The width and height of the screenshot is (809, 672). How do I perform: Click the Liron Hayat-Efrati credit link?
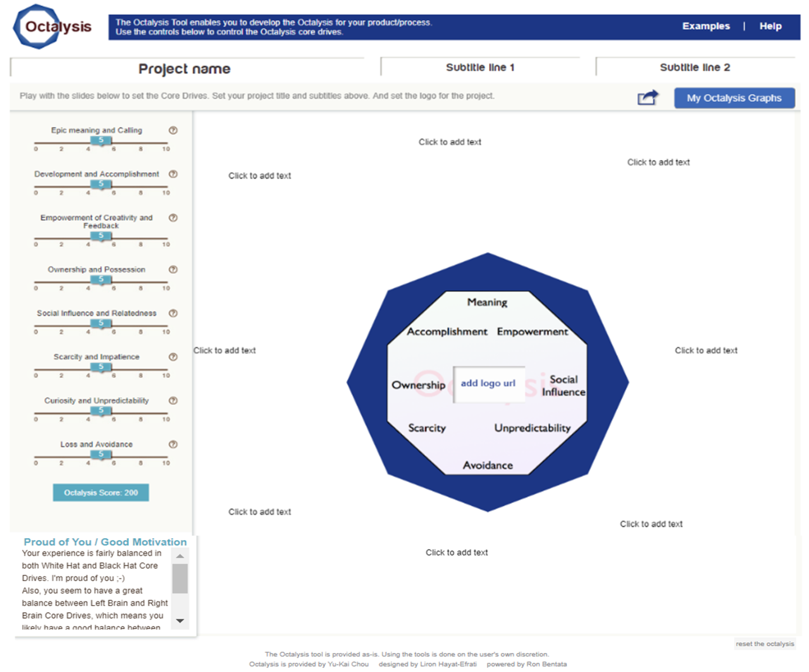[449, 664]
